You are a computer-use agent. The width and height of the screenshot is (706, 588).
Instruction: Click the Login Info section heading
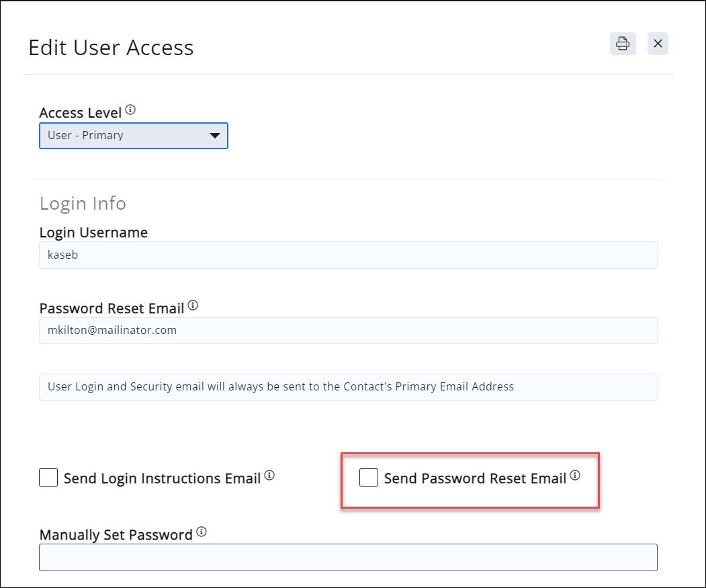83,203
